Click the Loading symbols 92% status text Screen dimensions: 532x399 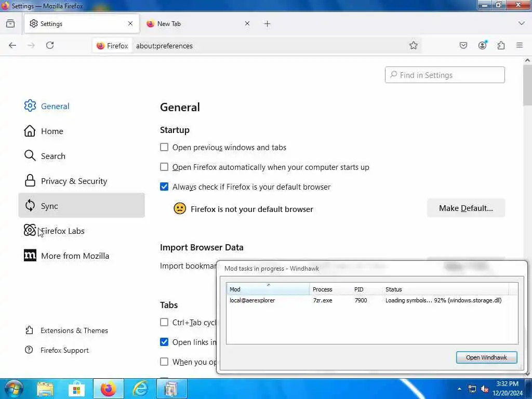(443, 300)
